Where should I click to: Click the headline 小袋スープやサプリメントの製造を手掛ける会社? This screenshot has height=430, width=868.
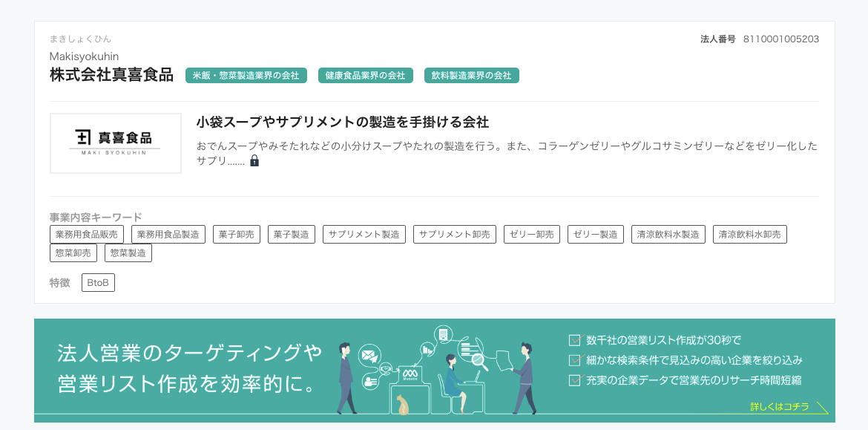click(343, 121)
